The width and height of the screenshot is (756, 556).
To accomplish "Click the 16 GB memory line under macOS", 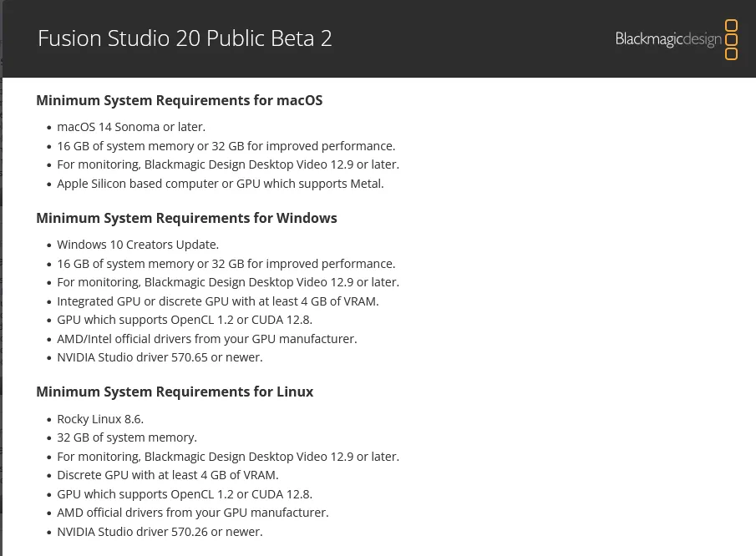I will [x=226, y=146].
